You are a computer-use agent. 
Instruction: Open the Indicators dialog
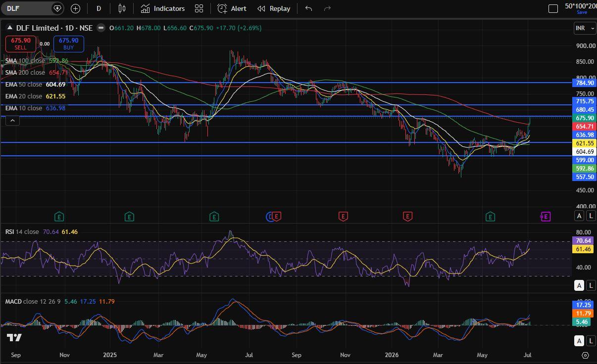coord(162,8)
